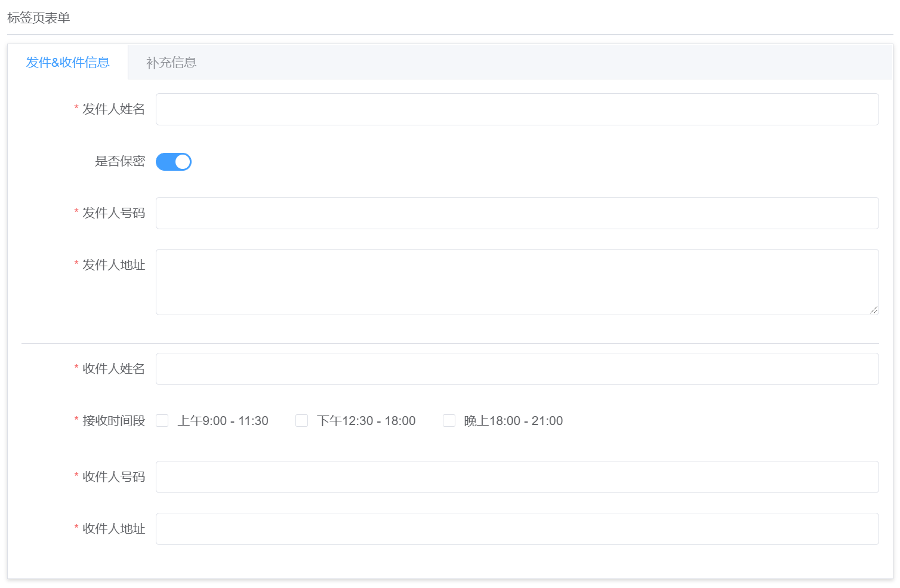
Task: Click the 收件人地址 label
Action: (x=113, y=529)
